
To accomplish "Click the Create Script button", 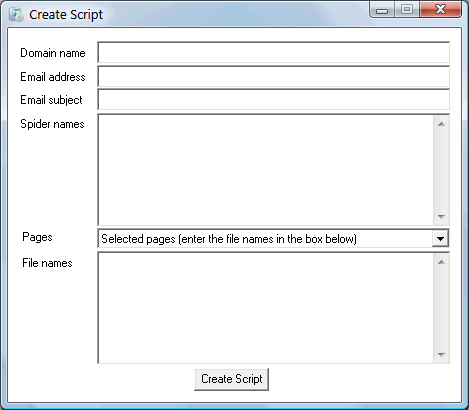I will click(x=232, y=379).
